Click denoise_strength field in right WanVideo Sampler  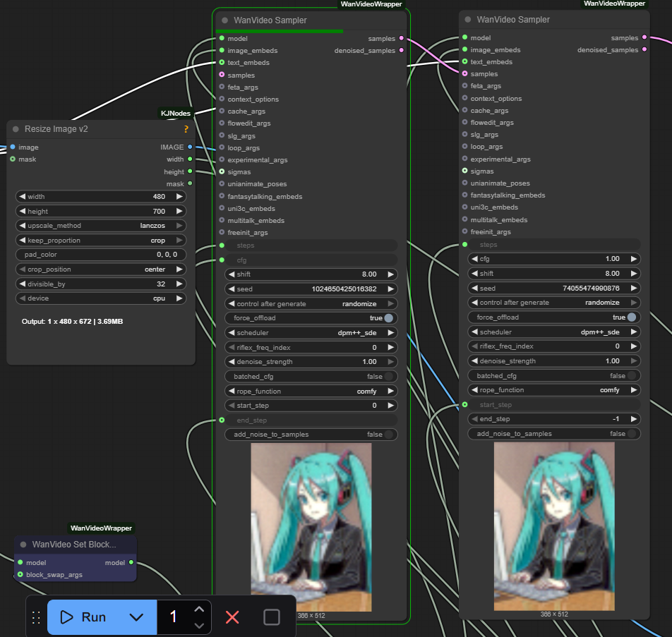tap(554, 360)
